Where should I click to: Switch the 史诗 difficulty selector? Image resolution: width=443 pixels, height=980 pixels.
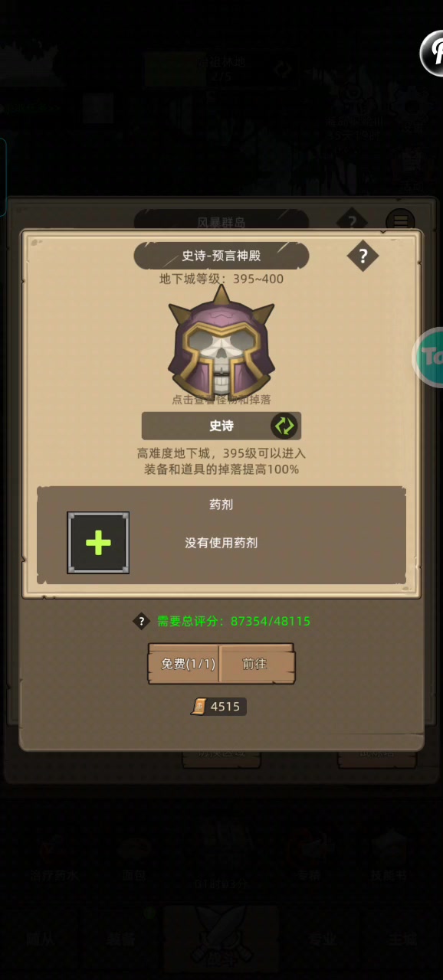pyautogui.click(x=221, y=426)
